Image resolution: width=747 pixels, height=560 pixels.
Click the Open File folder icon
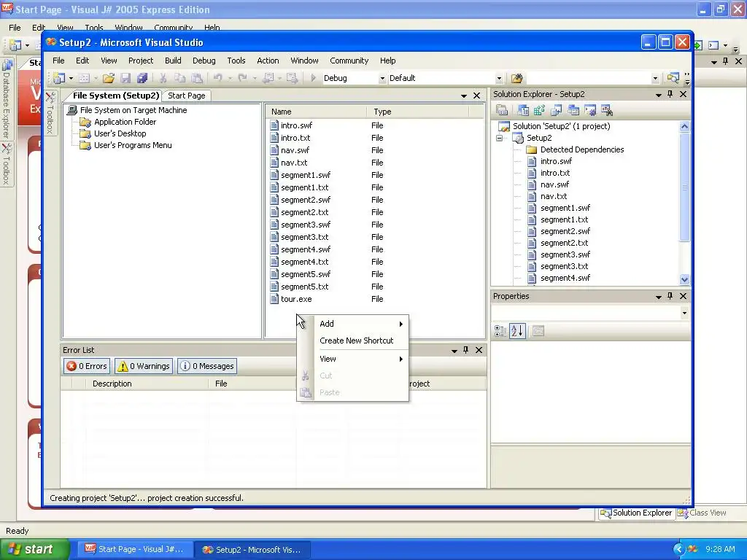point(109,78)
